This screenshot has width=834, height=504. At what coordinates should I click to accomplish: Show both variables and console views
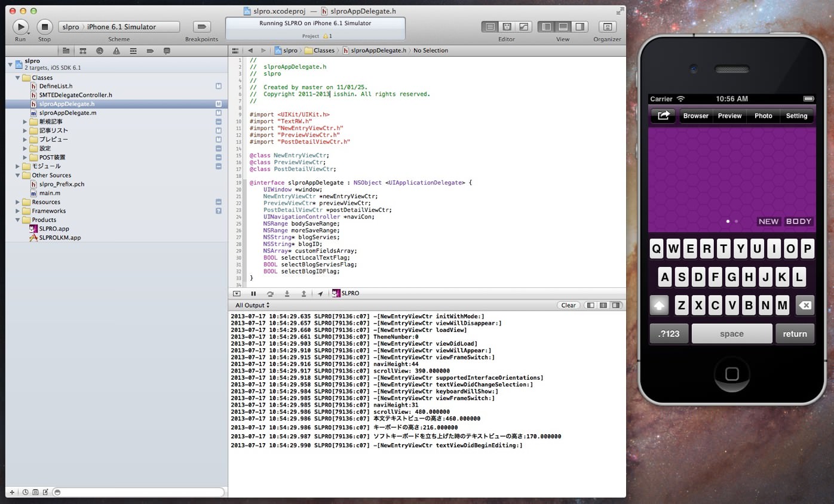pyautogui.click(x=603, y=305)
